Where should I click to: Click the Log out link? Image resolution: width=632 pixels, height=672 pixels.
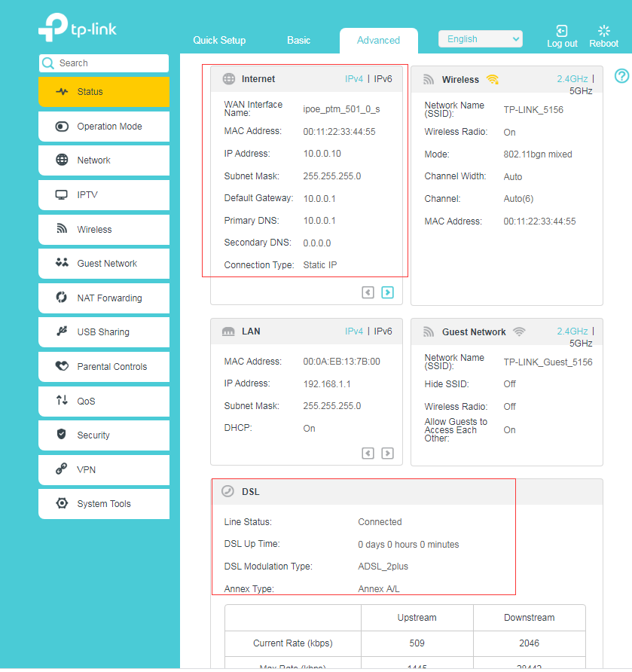point(562,44)
